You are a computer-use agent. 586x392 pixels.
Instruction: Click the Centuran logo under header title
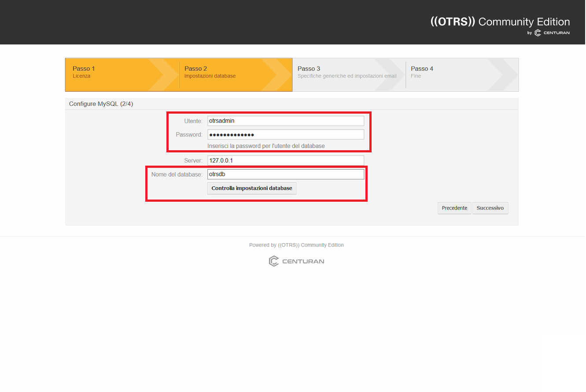552,33
